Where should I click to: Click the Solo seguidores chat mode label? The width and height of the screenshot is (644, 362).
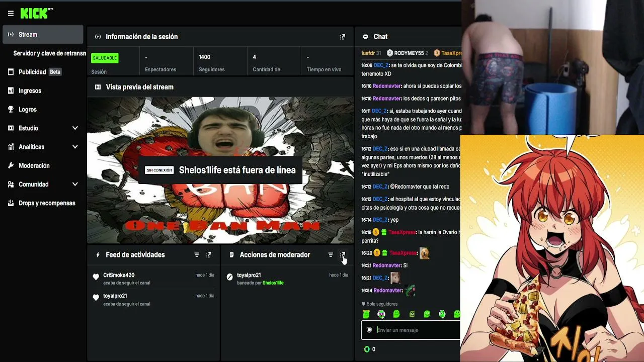tap(382, 304)
